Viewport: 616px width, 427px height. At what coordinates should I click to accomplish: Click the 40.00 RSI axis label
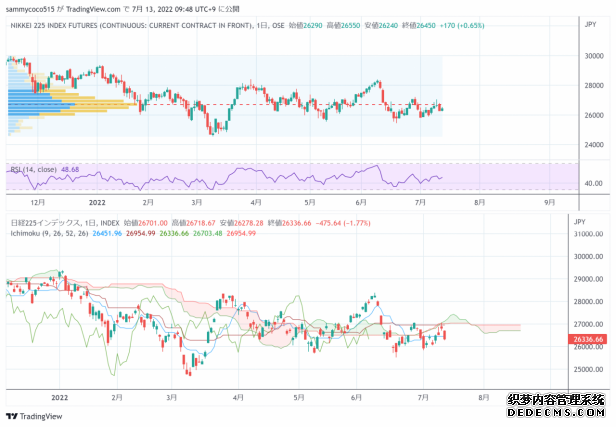593,183
